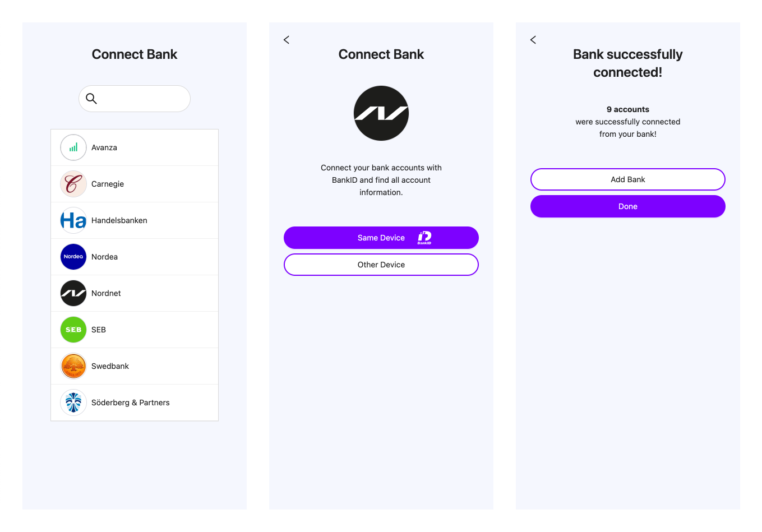Select the Swedbank logo

(x=73, y=366)
